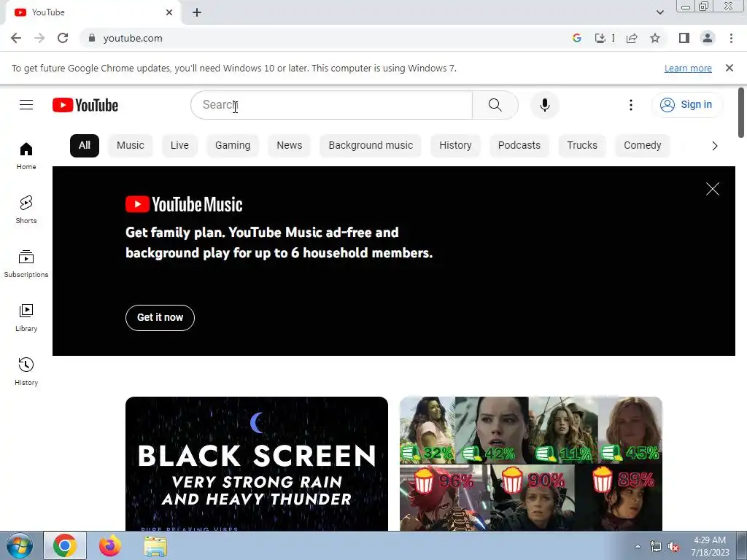
Task: Click the muted volume tray icon
Action: coord(673,547)
